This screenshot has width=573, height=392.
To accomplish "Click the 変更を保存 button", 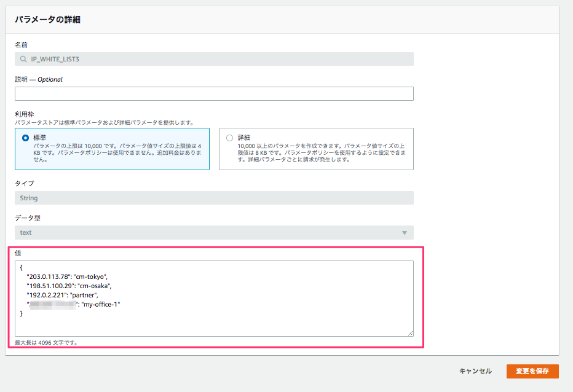I will [x=532, y=371].
